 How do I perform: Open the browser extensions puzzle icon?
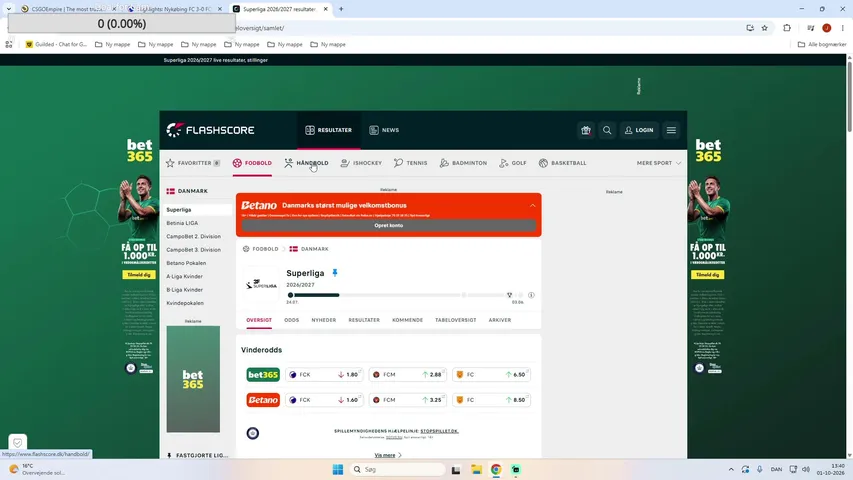787,28
